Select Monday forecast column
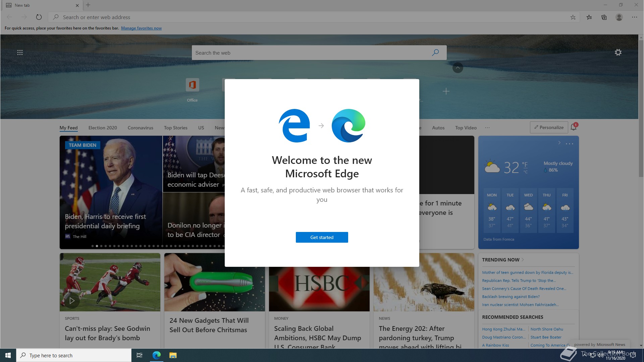Viewport: 644px width, 362px height. [492, 211]
